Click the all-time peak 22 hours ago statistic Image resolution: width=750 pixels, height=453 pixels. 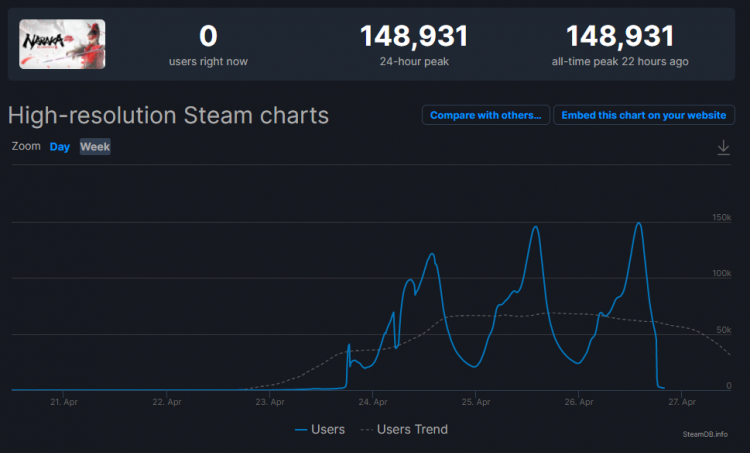[620, 45]
